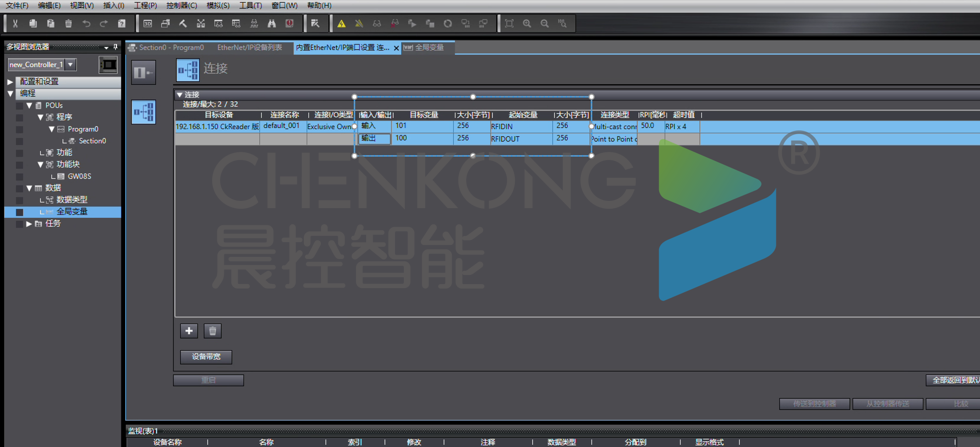Viewport: 980px width, 447px height.
Task: Open the 3D view toolbar icon
Action: point(148,24)
